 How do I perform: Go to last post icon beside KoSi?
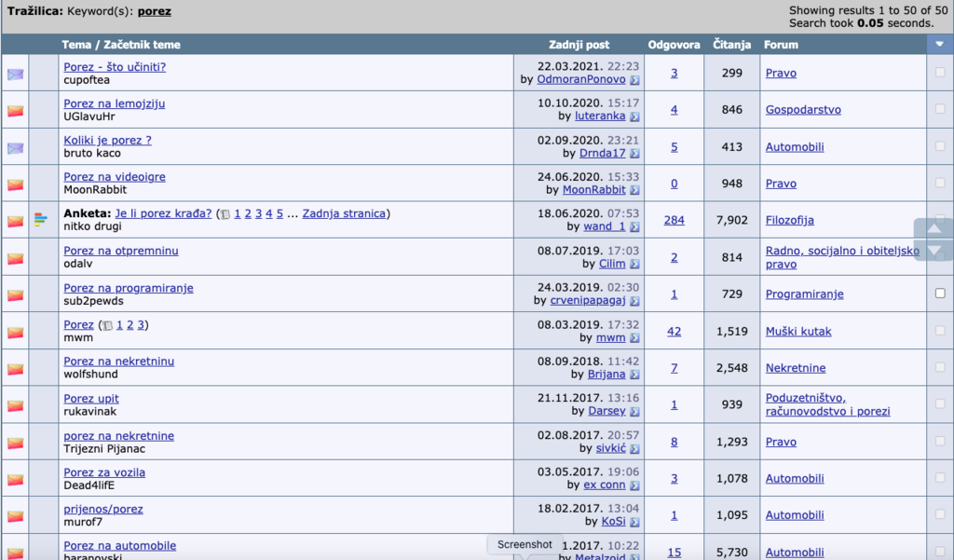[x=634, y=522]
